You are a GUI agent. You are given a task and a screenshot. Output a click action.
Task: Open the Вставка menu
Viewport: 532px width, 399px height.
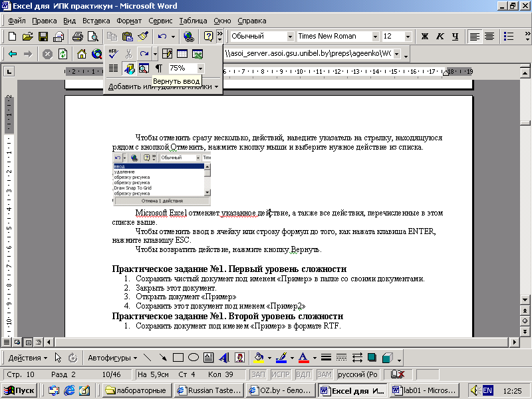(96, 21)
